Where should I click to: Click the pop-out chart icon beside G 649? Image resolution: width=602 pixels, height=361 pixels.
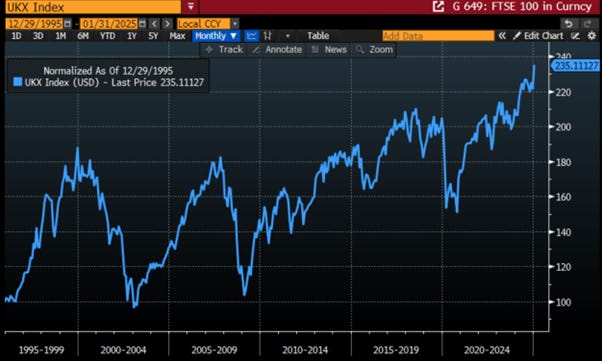438,7
